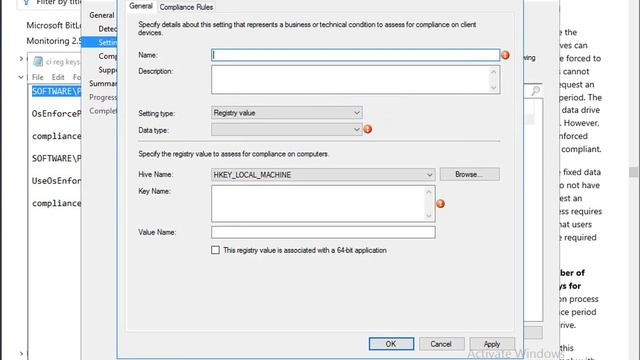640x360 pixels.
Task: Select the Summary step in wizard sidebar
Action: 103,83
